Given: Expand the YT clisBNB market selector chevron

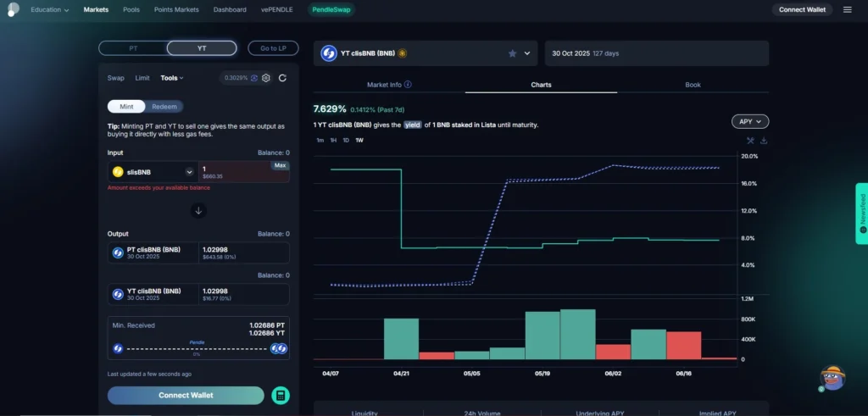Looking at the screenshot, I should (x=527, y=53).
